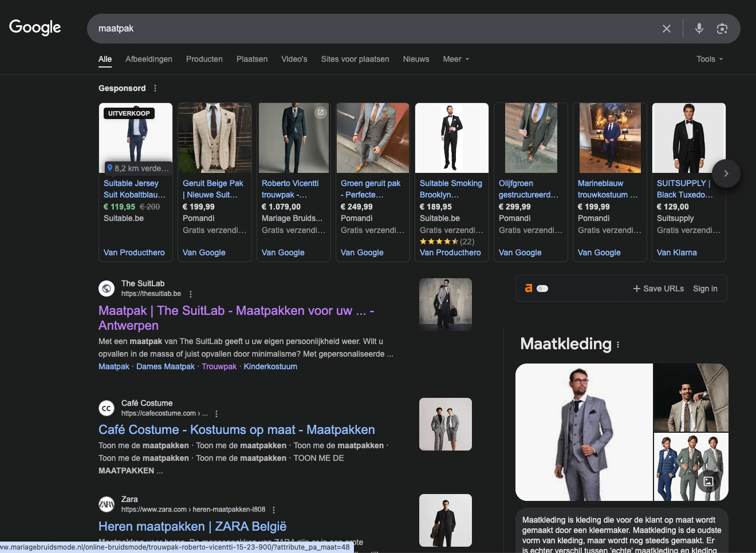Open the large grey suit image in Maatkleding panel
This screenshot has width=756, height=553.
584,432
